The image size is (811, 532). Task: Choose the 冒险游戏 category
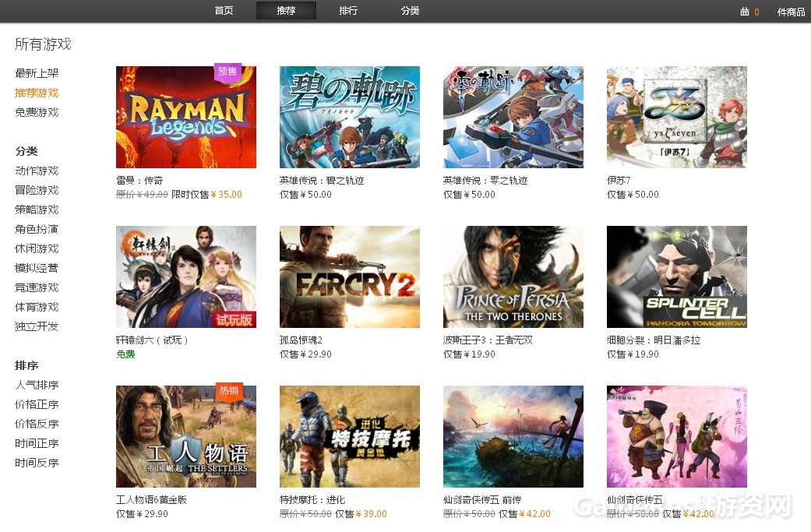click(37, 190)
